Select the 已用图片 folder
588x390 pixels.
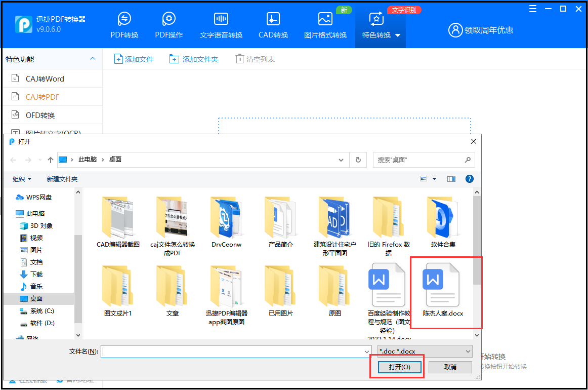click(280, 291)
